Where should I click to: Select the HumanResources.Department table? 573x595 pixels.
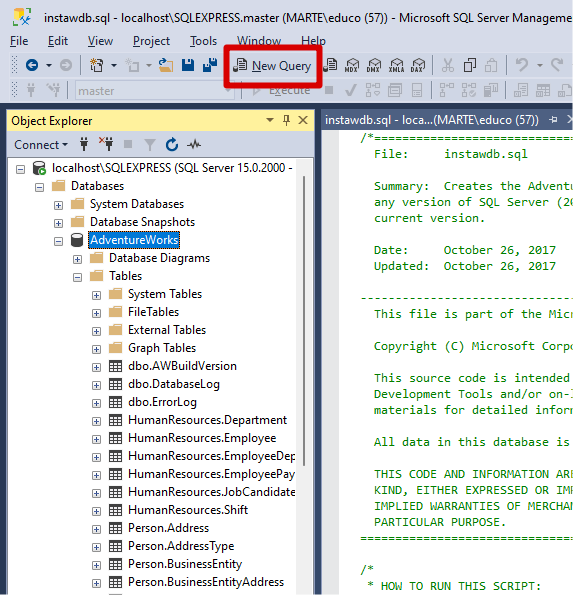(x=207, y=420)
